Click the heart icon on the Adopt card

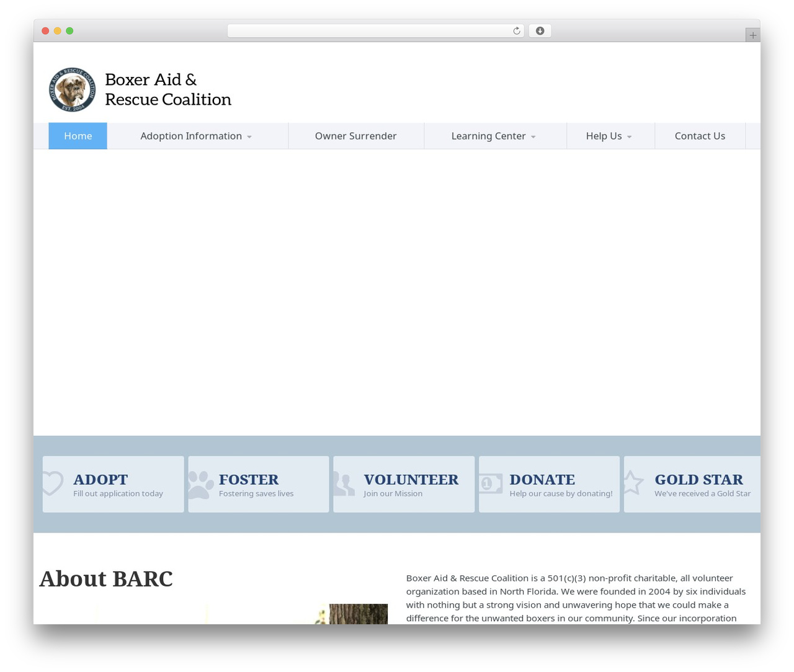point(53,484)
